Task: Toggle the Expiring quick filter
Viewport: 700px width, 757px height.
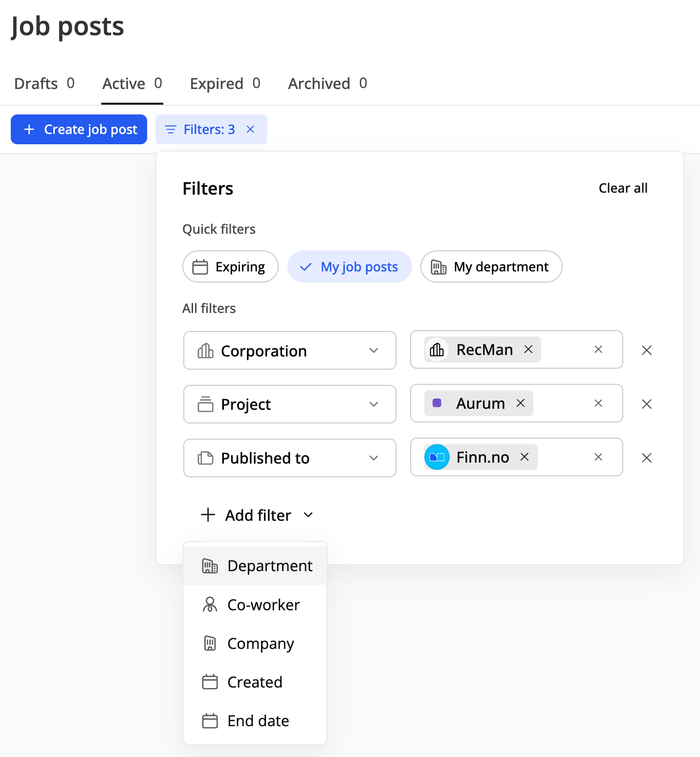Action: click(230, 267)
